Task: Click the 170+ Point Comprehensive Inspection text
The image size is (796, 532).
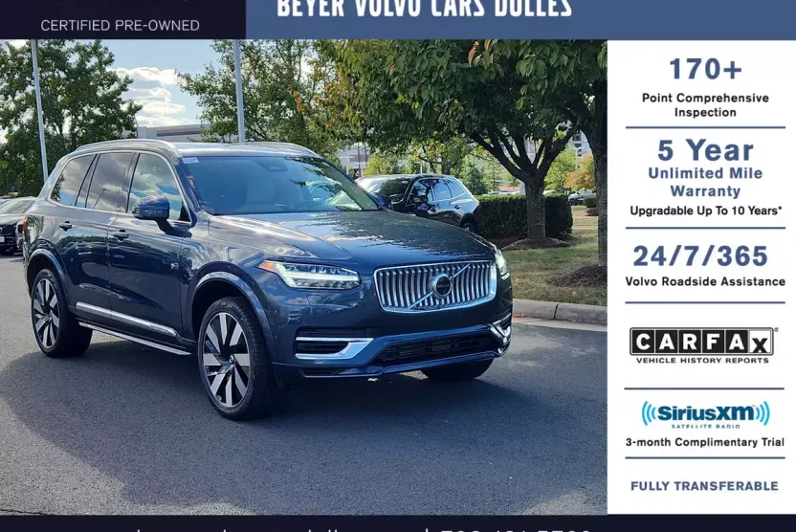Action: [705, 87]
